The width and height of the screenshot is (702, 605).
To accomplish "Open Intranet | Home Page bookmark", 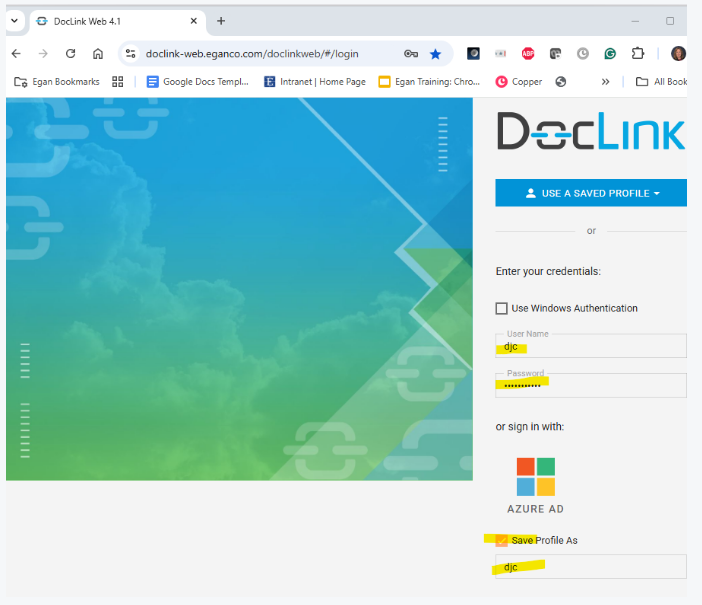I will [x=315, y=82].
